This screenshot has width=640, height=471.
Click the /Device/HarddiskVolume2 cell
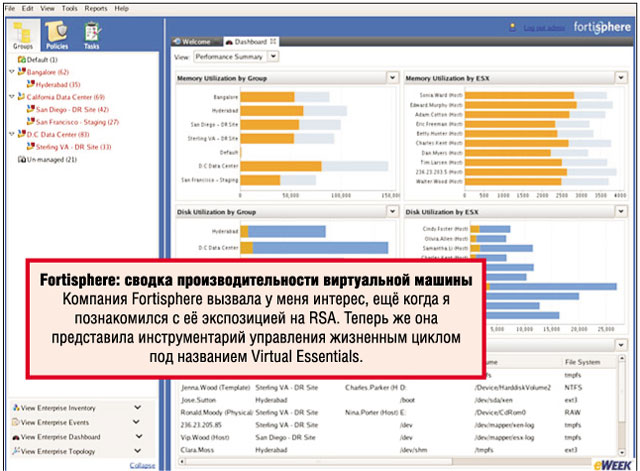click(513, 388)
